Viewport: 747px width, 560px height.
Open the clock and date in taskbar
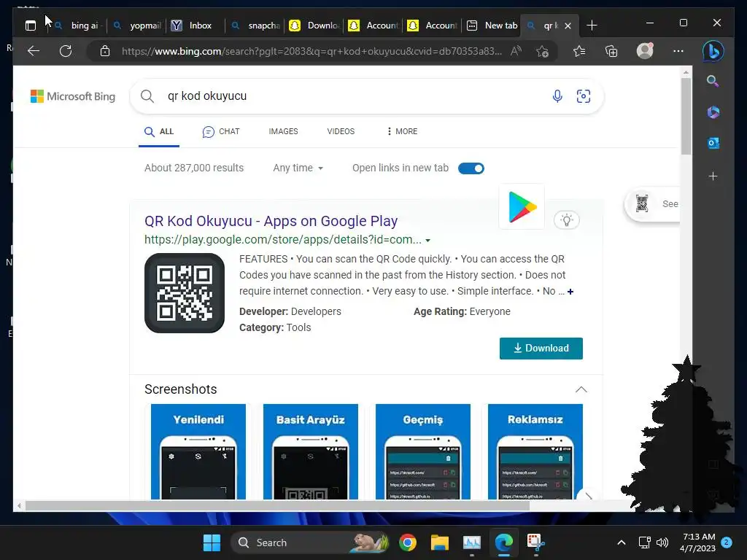[697, 542]
